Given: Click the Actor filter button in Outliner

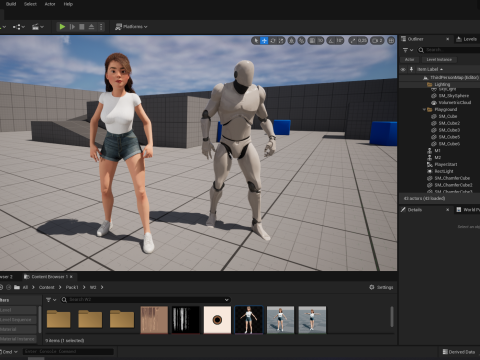Looking at the screenshot, I should click(409, 60).
